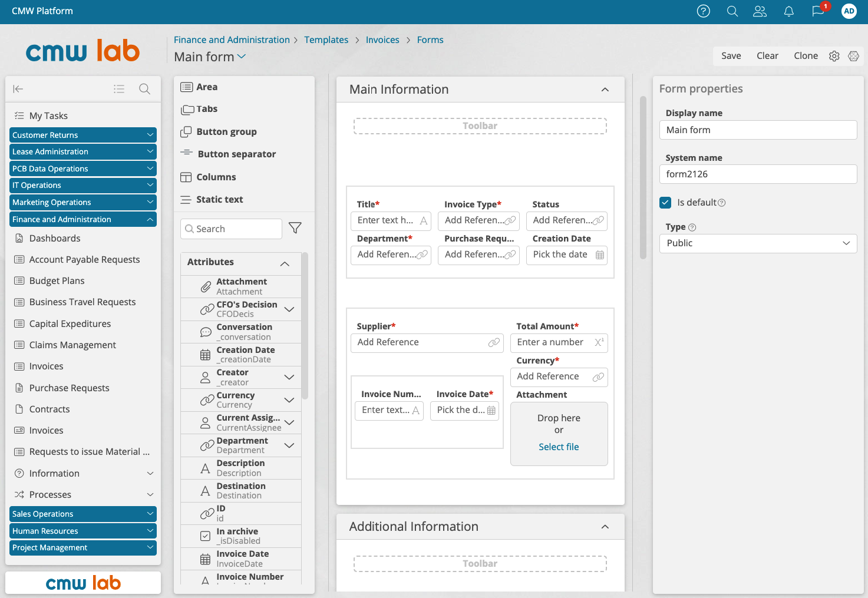Collapse the Main Information section
Screen dimensions: 868x598
coord(605,90)
